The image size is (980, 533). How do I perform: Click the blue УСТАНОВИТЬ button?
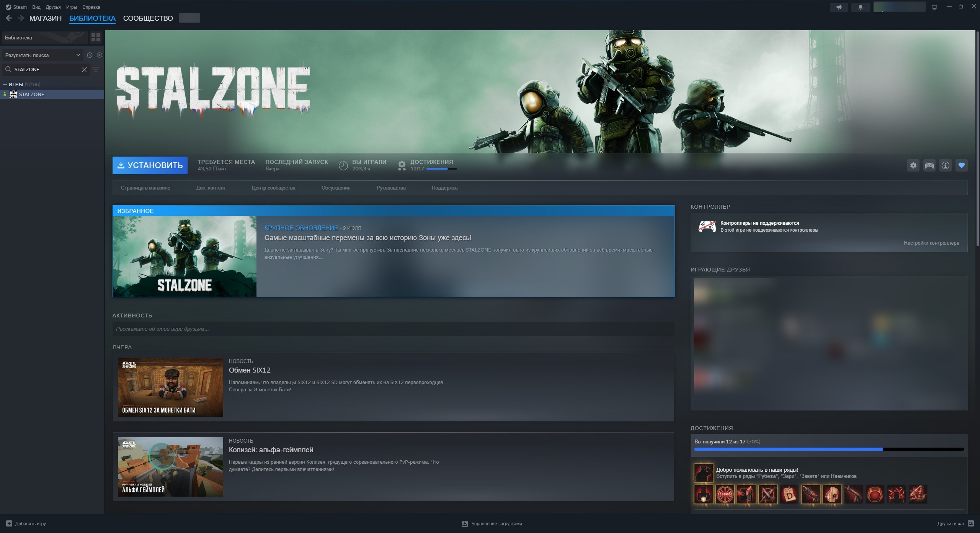(150, 165)
